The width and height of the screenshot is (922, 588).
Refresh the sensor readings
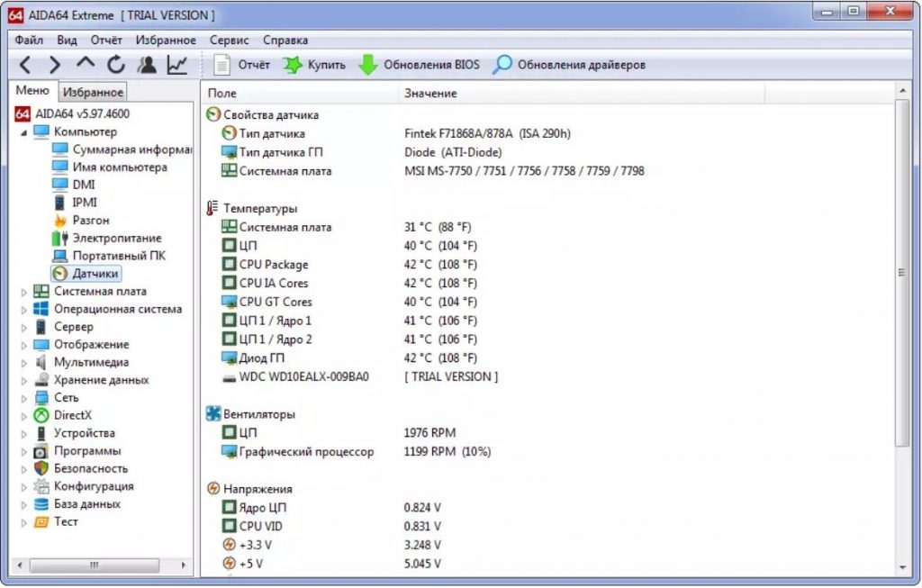point(116,64)
